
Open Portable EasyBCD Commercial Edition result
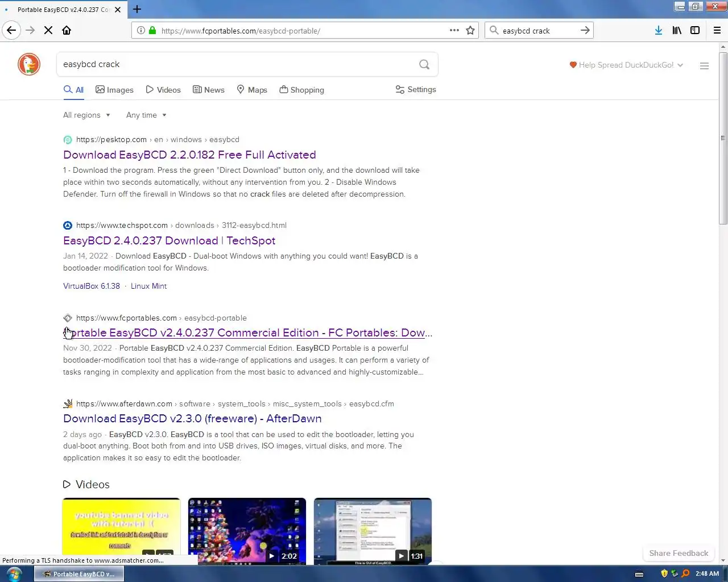(248, 332)
